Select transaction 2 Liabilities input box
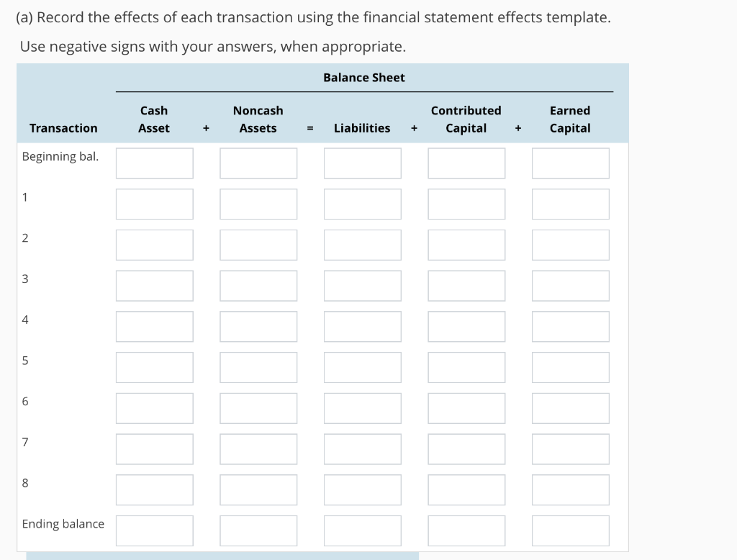This screenshot has height=560, width=737. coord(362,245)
